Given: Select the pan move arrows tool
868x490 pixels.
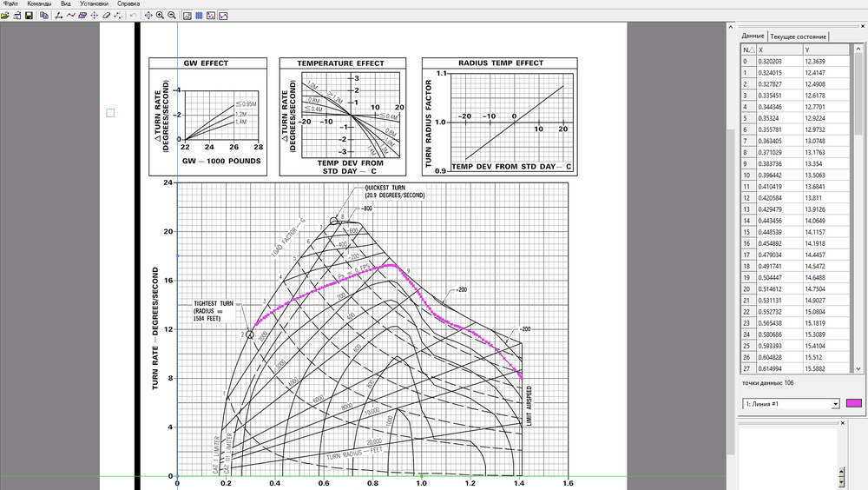Looking at the screenshot, I should click(148, 16).
